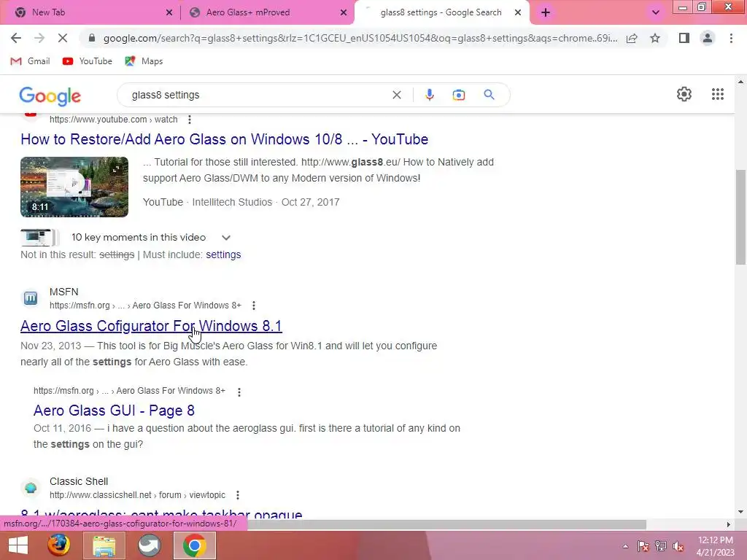Open the Gmail bookmark
The image size is (747, 560).
(x=30, y=61)
